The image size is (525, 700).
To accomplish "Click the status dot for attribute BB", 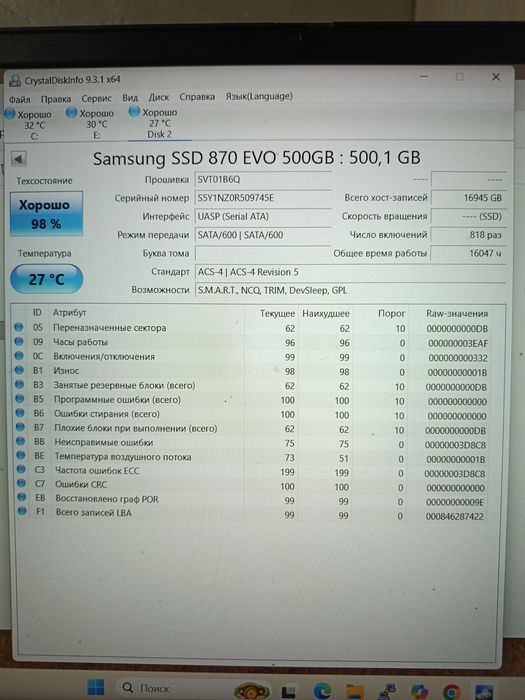I will click(x=21, y=441).
